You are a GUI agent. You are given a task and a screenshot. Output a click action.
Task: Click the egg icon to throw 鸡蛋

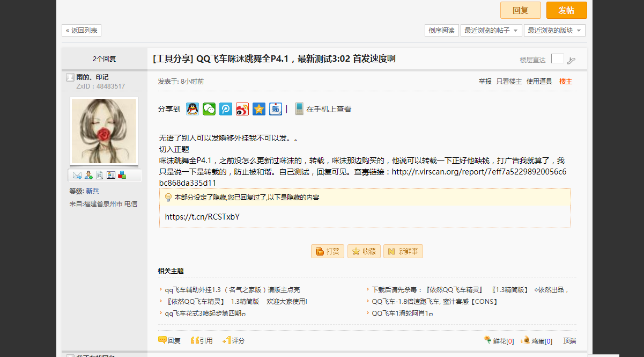tap(525, 340)
